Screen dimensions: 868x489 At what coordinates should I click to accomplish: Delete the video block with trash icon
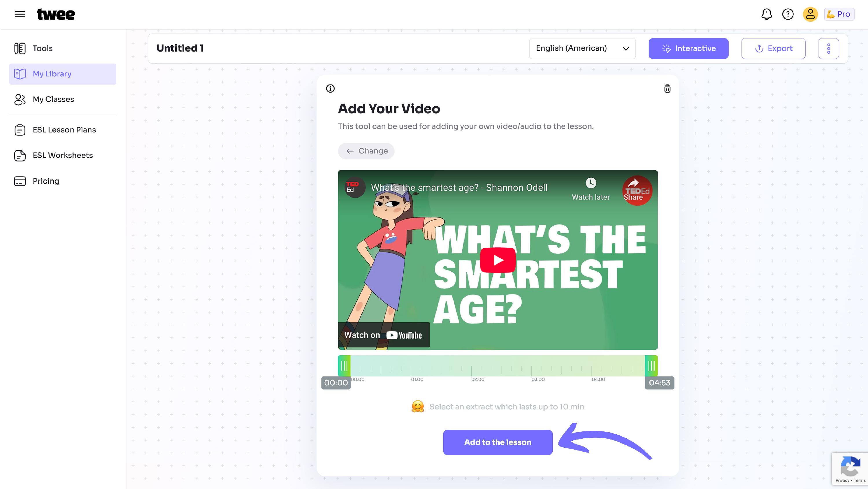[667, 89]
